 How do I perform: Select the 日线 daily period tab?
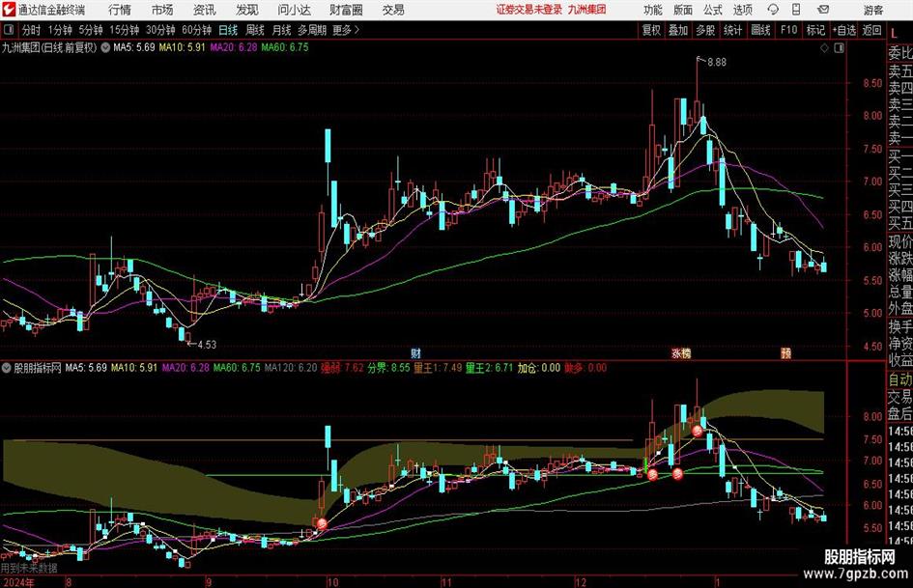[x=228, y=30]
